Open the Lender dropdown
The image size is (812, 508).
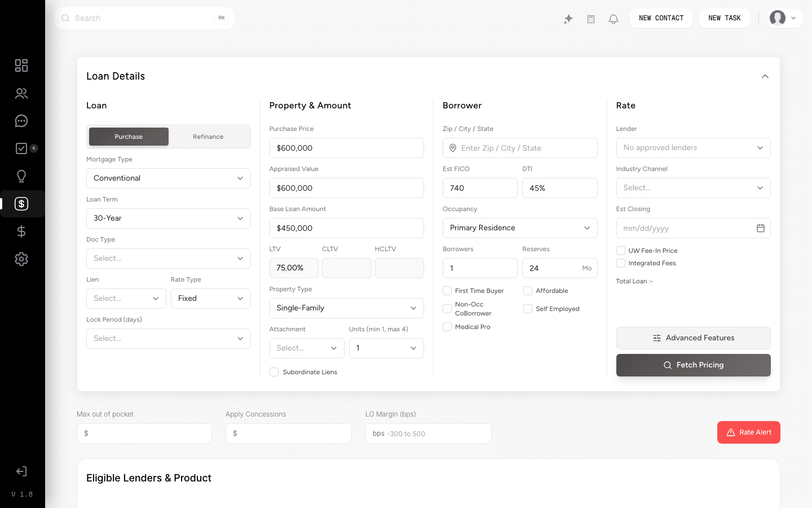point(693,148)
